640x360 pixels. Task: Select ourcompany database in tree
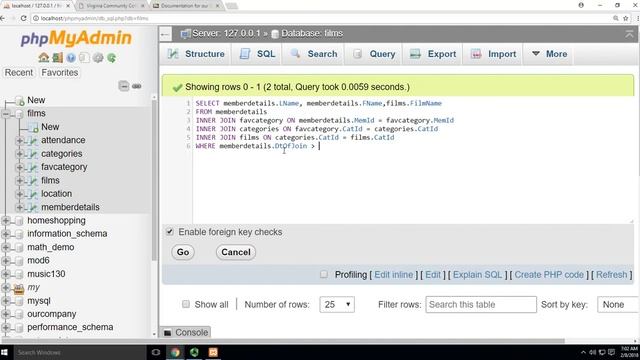52,314
